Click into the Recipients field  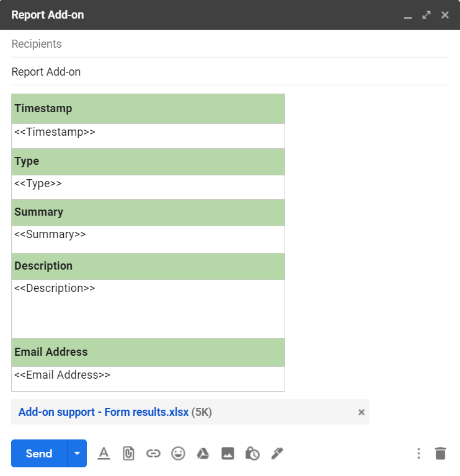[229, 44]
